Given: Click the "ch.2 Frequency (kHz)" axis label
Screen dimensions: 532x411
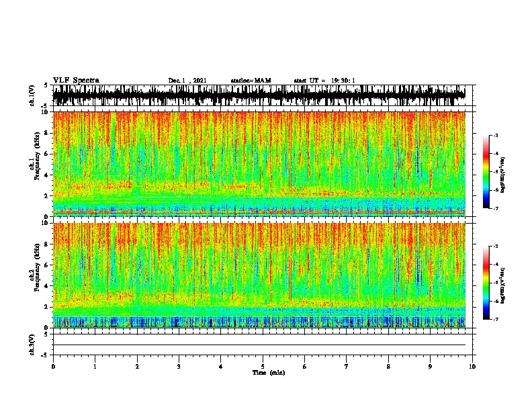Looking at the screenshot, I should pyautogui.click(x=34, y=267).
